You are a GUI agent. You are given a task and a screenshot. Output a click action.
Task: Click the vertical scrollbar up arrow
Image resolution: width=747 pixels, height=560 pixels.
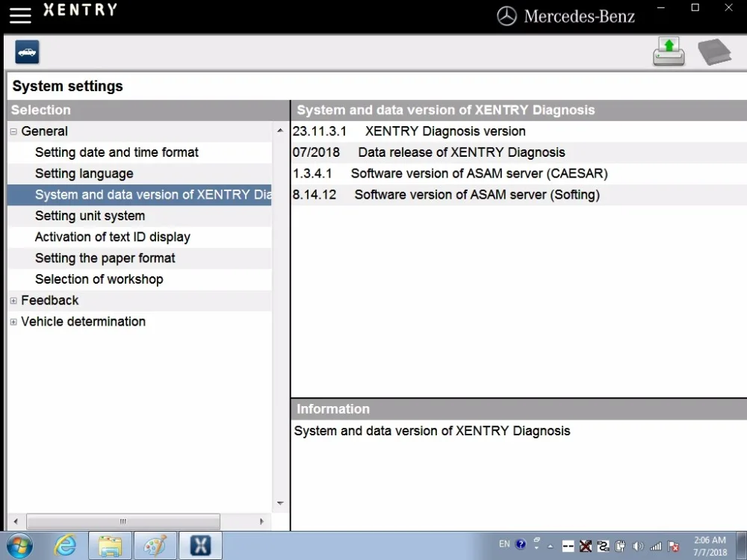(x=280, y=131)
